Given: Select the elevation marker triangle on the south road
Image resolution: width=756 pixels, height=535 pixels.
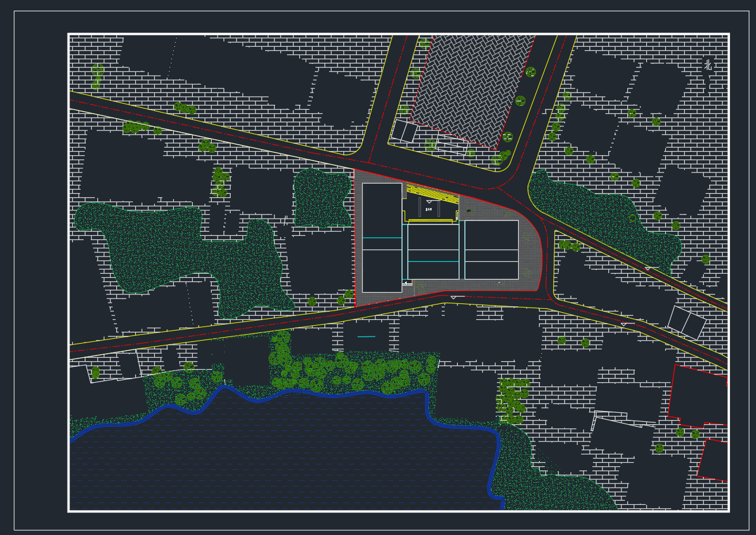Looking at the screenshot, I should tap(454, 297).
